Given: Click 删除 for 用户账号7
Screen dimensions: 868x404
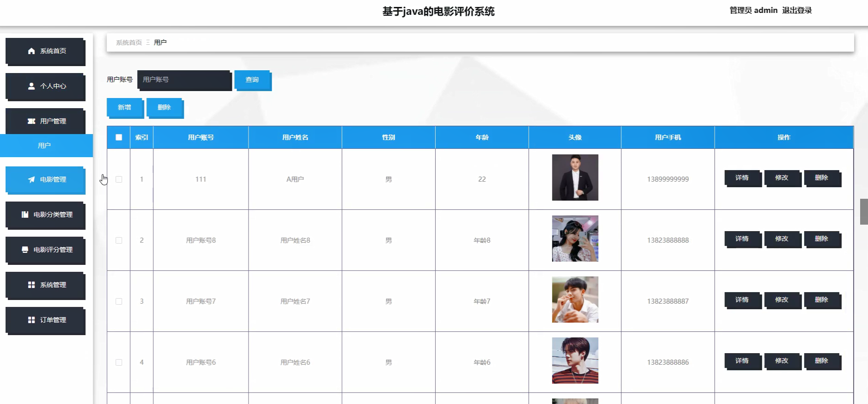Looking at the screenshot, I should [822, 300].
